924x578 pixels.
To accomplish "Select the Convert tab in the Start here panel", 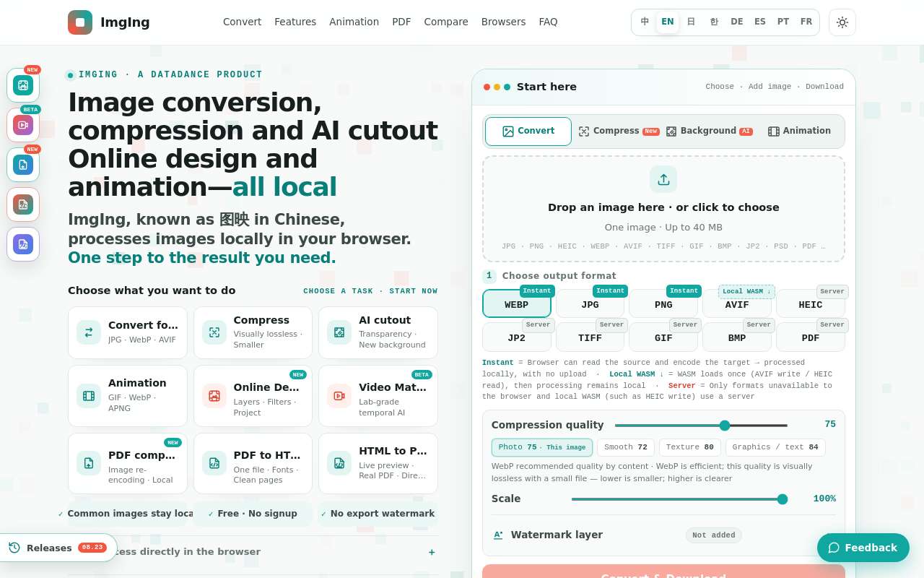I will [x=528, y=131].
